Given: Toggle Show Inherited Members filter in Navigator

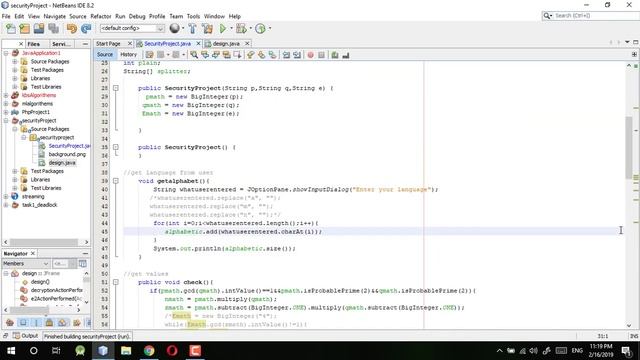Looking at the screenshot, I should (10, 323).
